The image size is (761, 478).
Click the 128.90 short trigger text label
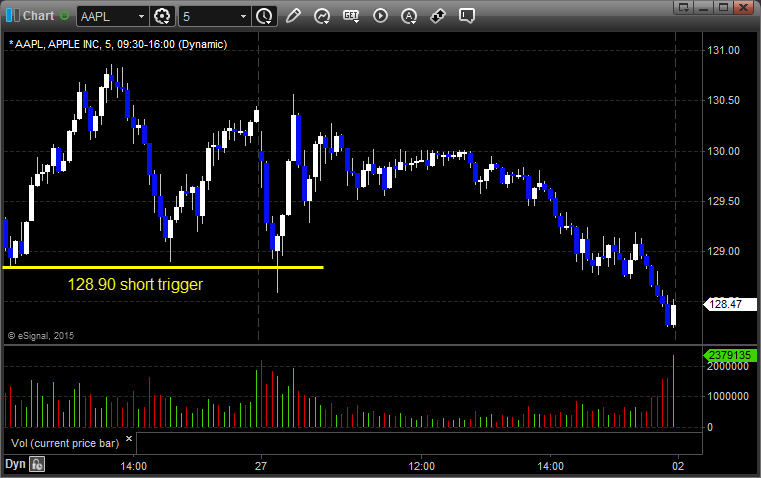(x=135, y=284)
